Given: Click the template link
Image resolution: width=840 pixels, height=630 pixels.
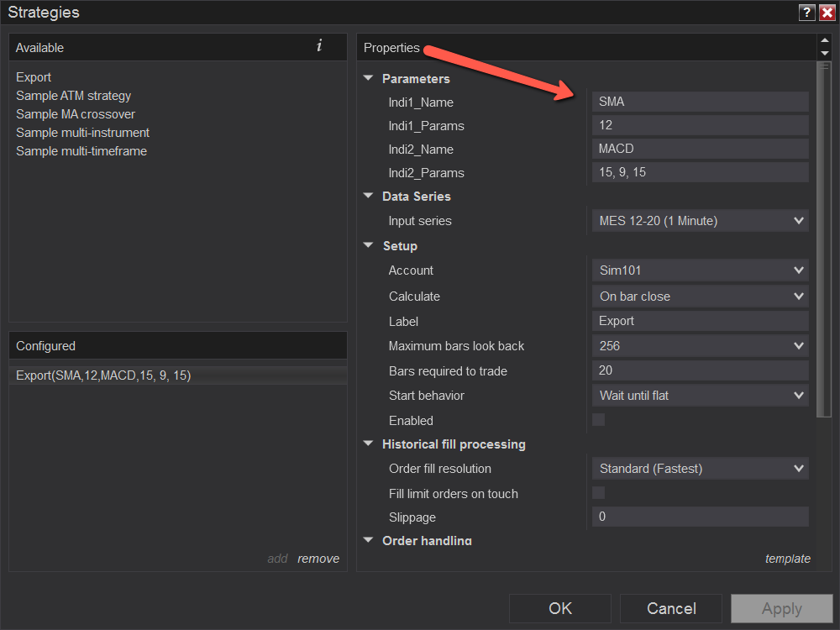Looking at the screenshot, I should pyautogui.click(x=788, y=559).
